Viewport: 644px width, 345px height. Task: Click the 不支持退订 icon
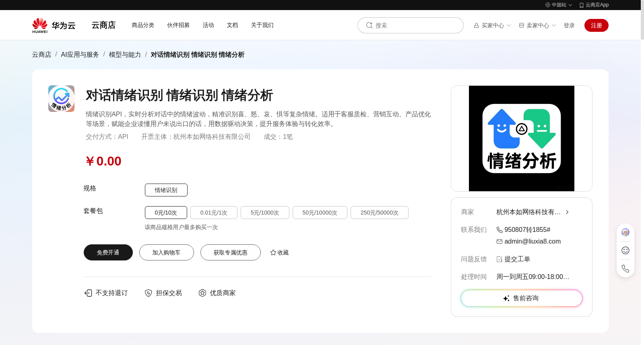point(88,293)
